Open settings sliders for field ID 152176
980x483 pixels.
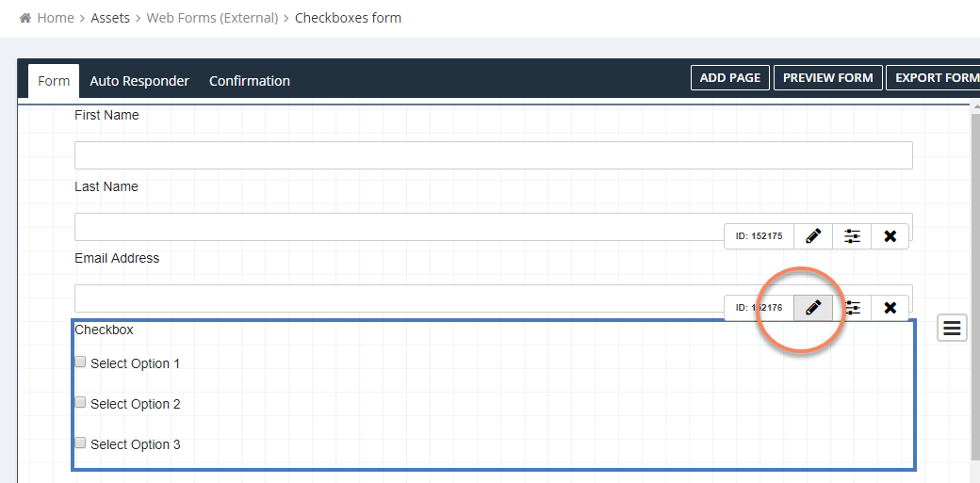[852, 308]
